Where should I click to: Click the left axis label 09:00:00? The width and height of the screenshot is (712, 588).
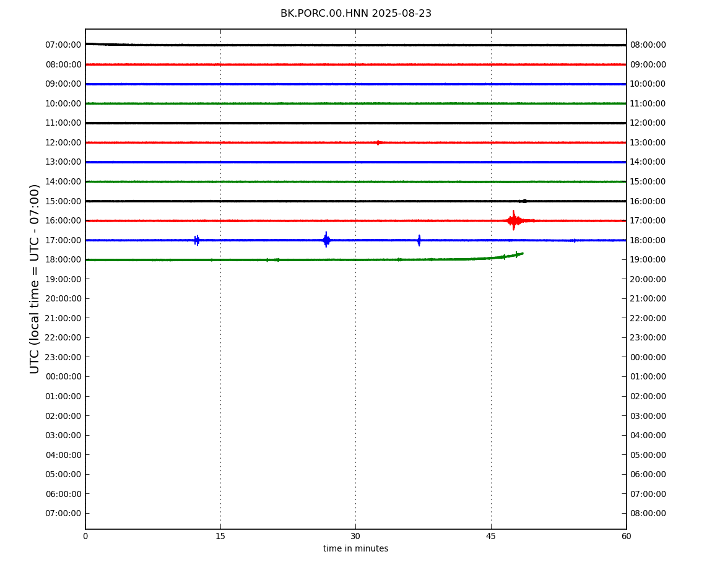coord(63,84)
